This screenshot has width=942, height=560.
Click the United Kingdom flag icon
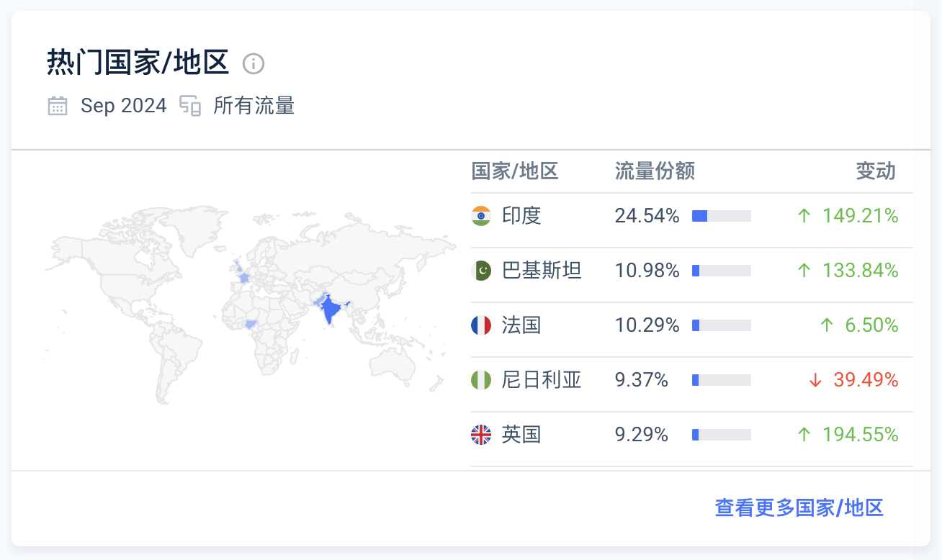coord(481,435)
